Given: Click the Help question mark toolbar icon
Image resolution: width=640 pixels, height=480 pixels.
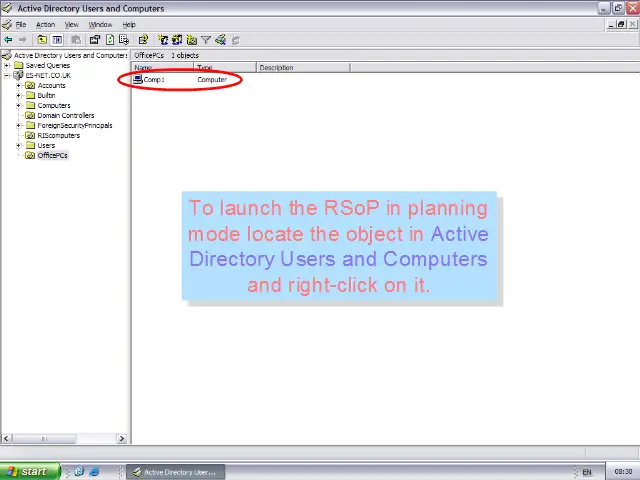Looking at the screenshot, I should pos(143,40).
